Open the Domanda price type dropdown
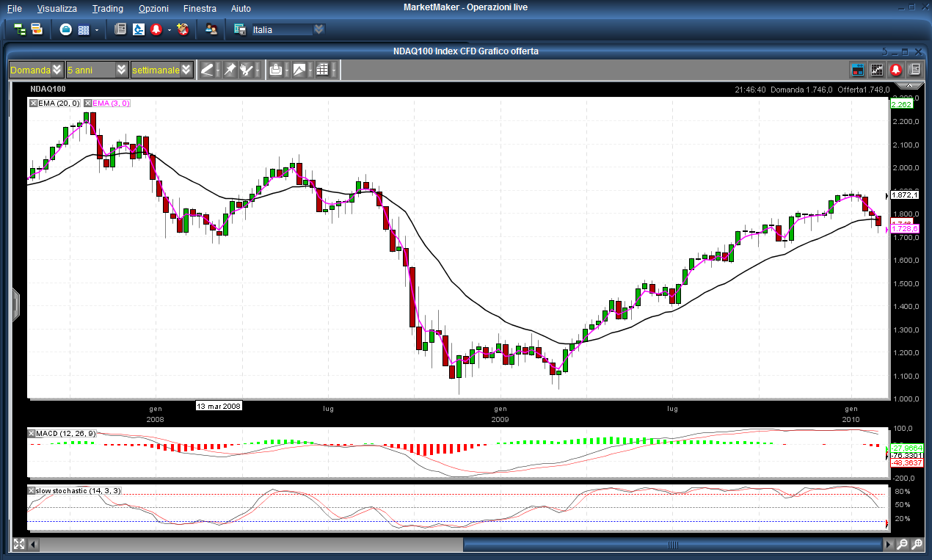This screenshot has width=932, height=560. [x=57, y=70]
